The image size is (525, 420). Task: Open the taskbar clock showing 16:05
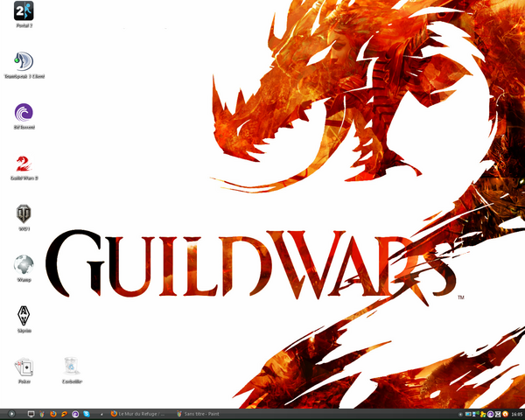517,414
